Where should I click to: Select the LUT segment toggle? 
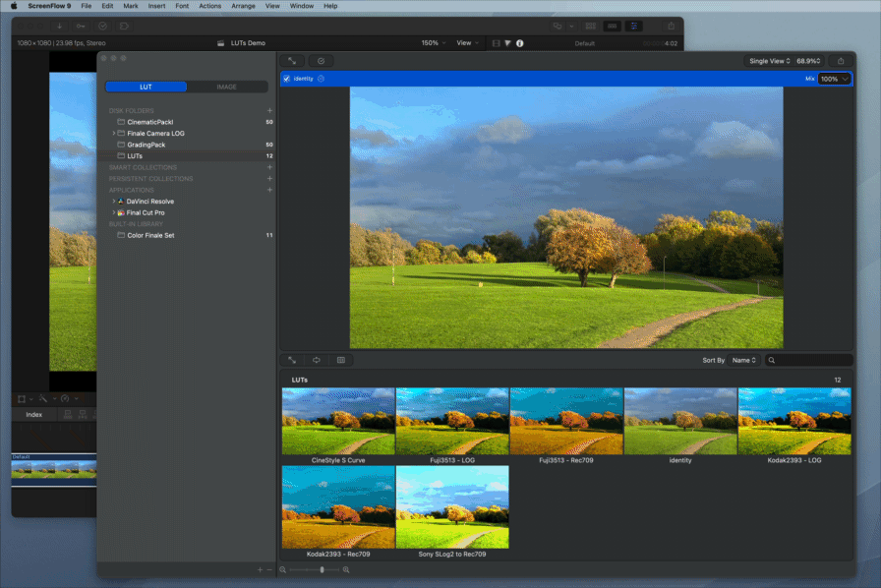(x=147, y=87)
